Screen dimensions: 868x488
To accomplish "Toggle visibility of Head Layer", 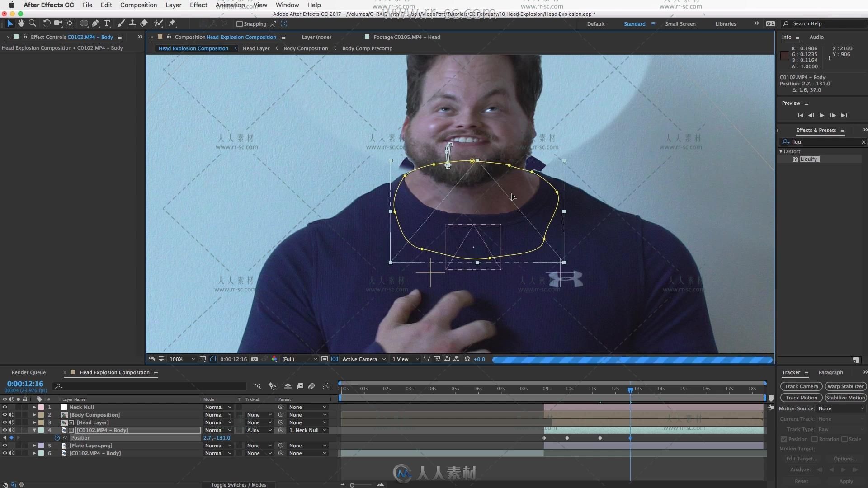I will tap(5, 422).
